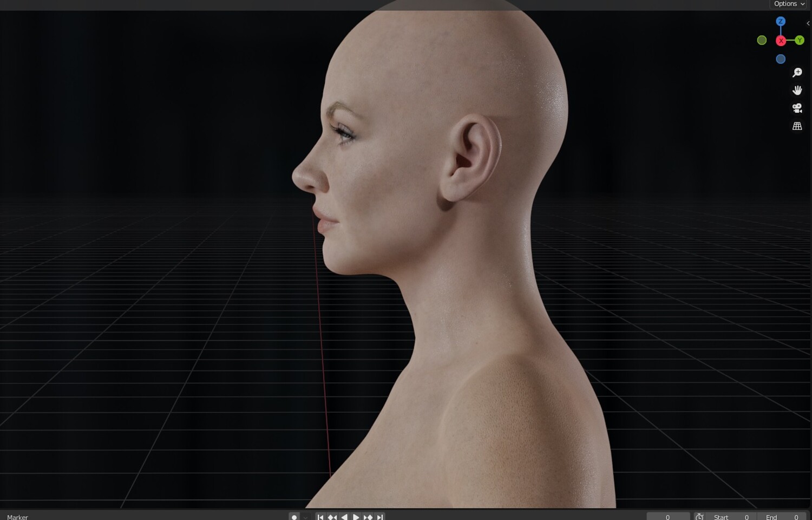Click the negative Y axis gizmo dot
This screenshot has width=812, height=520.
[762, 40]
